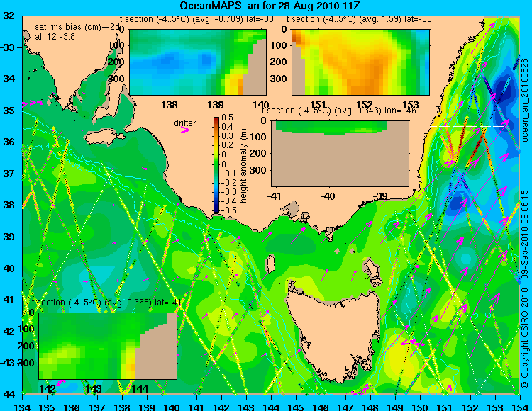The image size is (532, 411).
Task: Click the "drifter" legend label
Action: point(184,123)
